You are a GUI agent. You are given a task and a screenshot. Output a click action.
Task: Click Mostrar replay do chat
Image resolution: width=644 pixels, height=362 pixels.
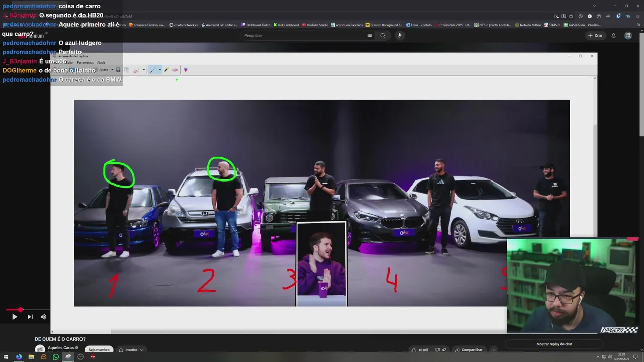[x=554, y=344]
